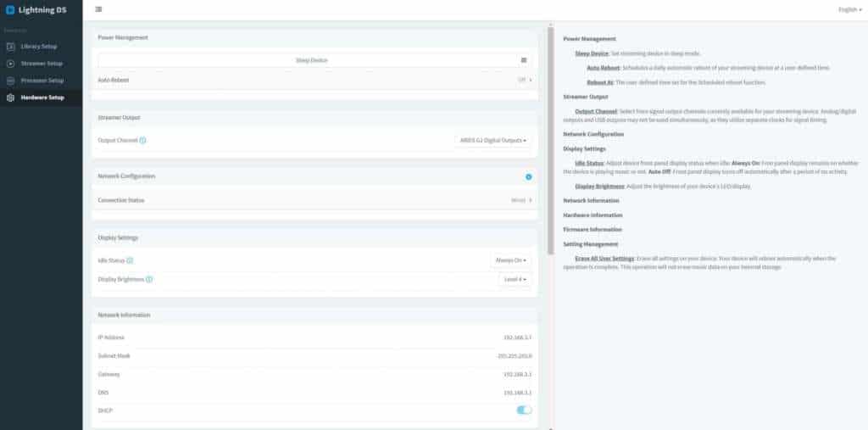868x430 pixels.
Task: Open Library Setup in the sidebar
Action: 41,47
